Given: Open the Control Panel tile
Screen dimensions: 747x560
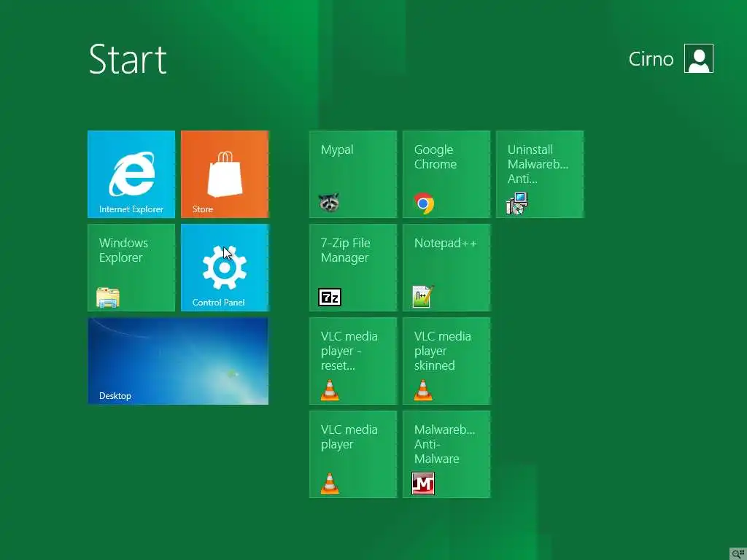Looking at the screenshot, I should pyautogui.click(x=225, y=267).
